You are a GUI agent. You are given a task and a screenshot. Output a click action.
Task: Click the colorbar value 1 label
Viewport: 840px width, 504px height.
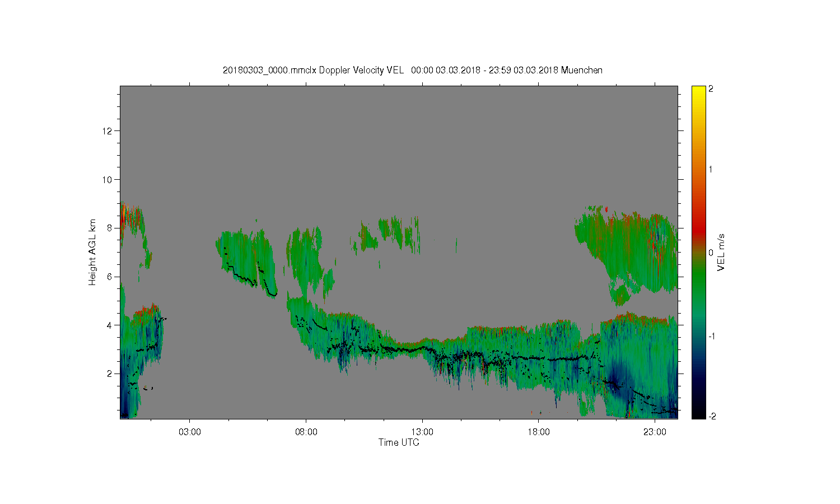pyautogui.click(x=711, y=169)
